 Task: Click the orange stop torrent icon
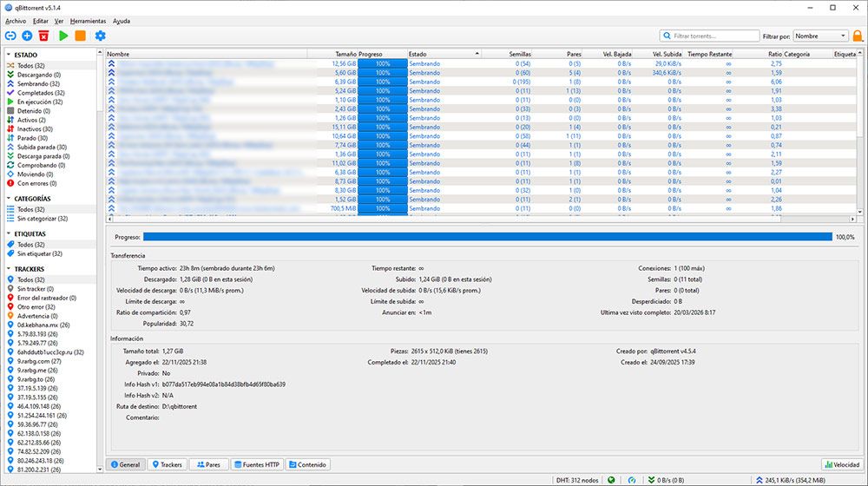[80, 36]
